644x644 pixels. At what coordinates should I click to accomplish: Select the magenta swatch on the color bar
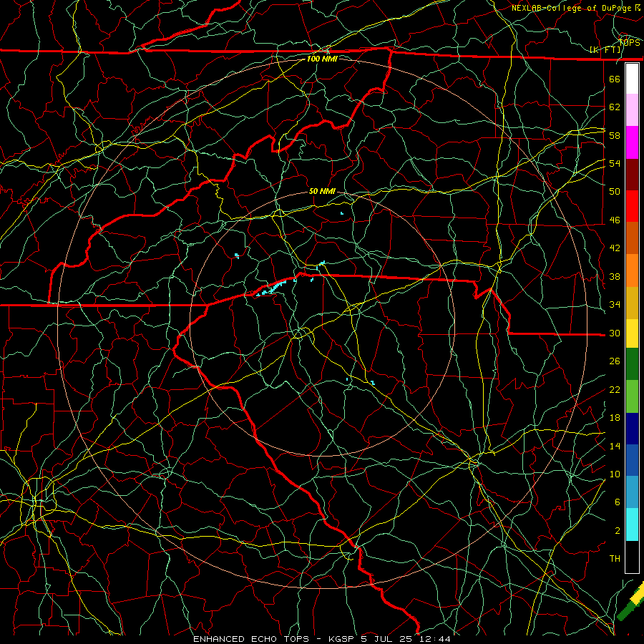pyautogui.click(x=632, y=142)
